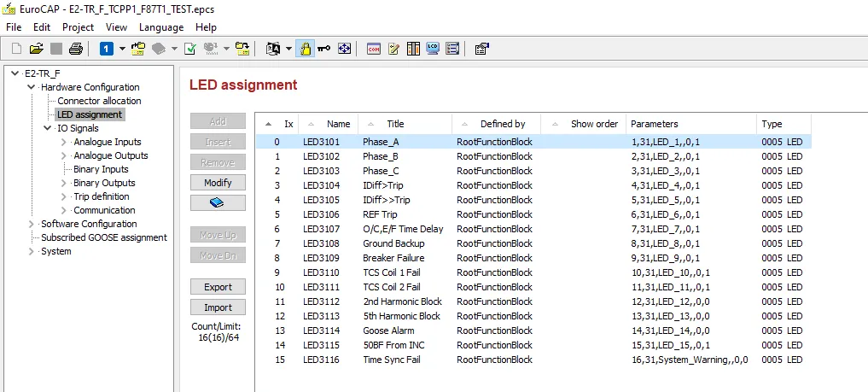868x392 pixels.
Task: Open dropdown arrow beside binary globe icon
Action: coord(226,49)
